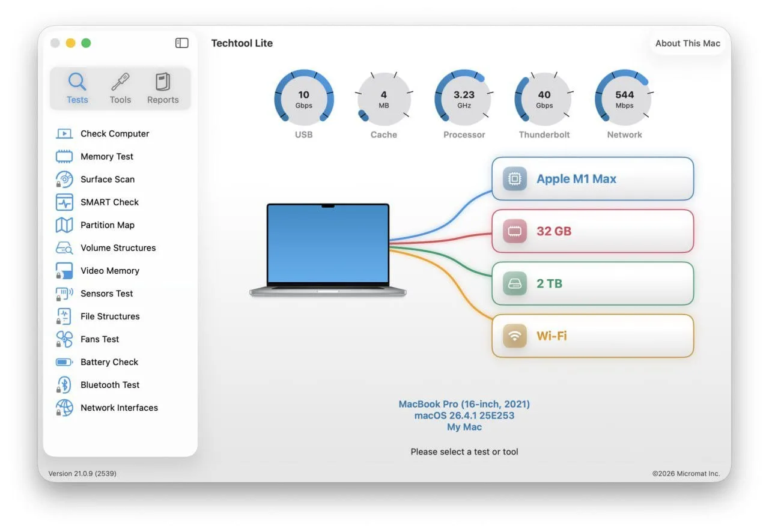The height and width of the screenshot is (532, 769).
Task: Open About This Mac
Action: 688,43
